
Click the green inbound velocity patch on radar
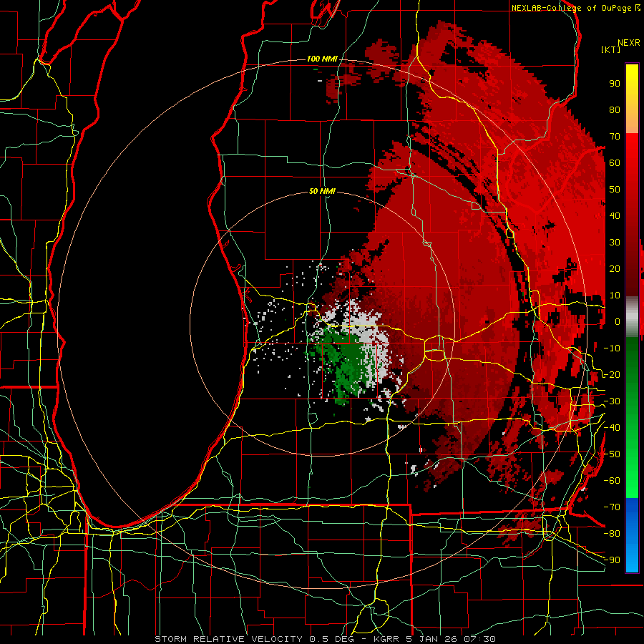point(348,365)
